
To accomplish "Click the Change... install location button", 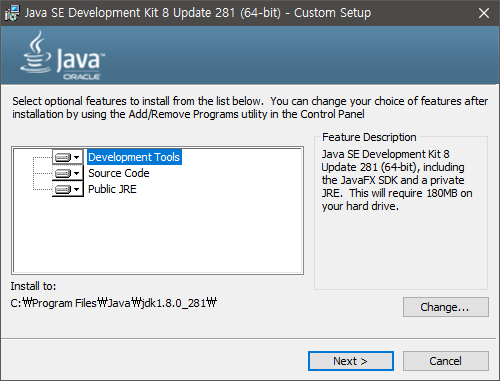I will coord(446,307).
